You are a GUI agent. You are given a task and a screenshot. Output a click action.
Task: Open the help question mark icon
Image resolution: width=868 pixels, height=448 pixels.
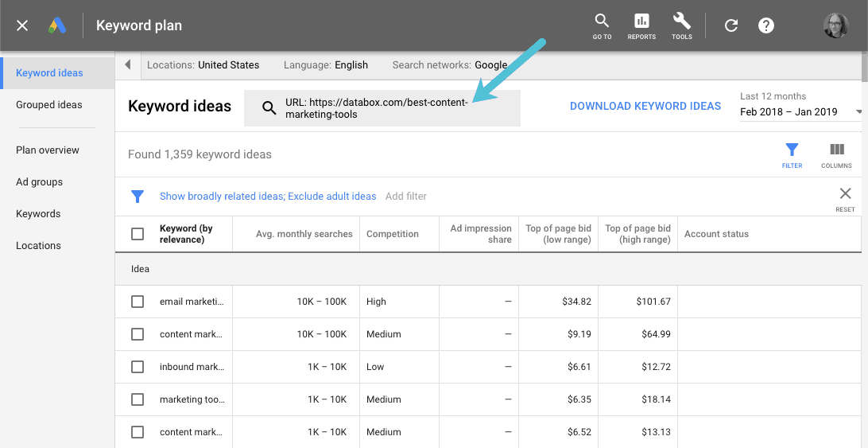coord(765,25)
